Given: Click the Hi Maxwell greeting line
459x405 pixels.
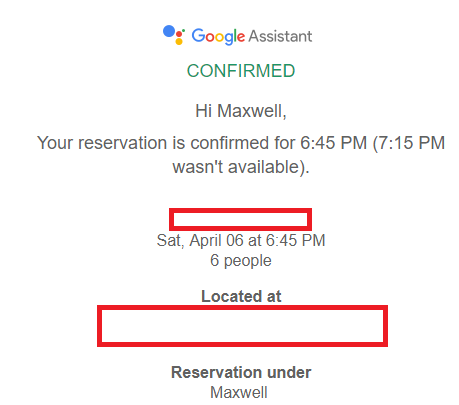Looking at the screenshot, I should (241, 111).
